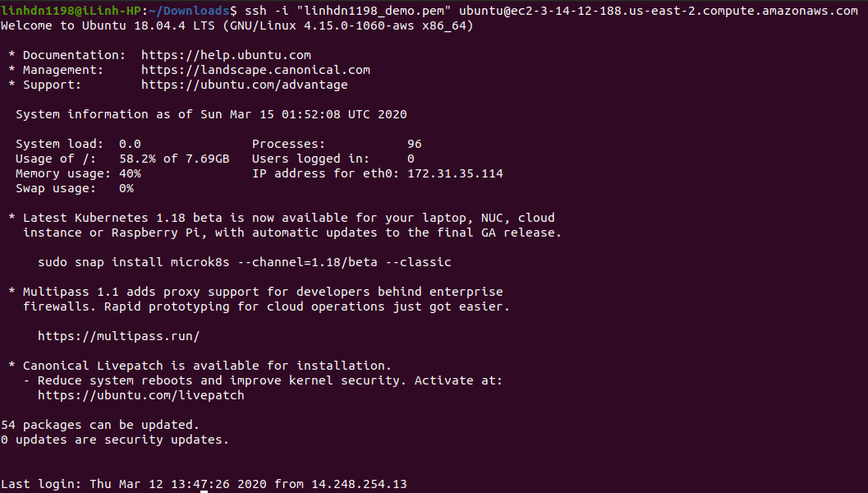This screenshot has width=868, height=493.
Task: Click the eth0 IP address 172.31.35.114
Action: click(455, 173)
